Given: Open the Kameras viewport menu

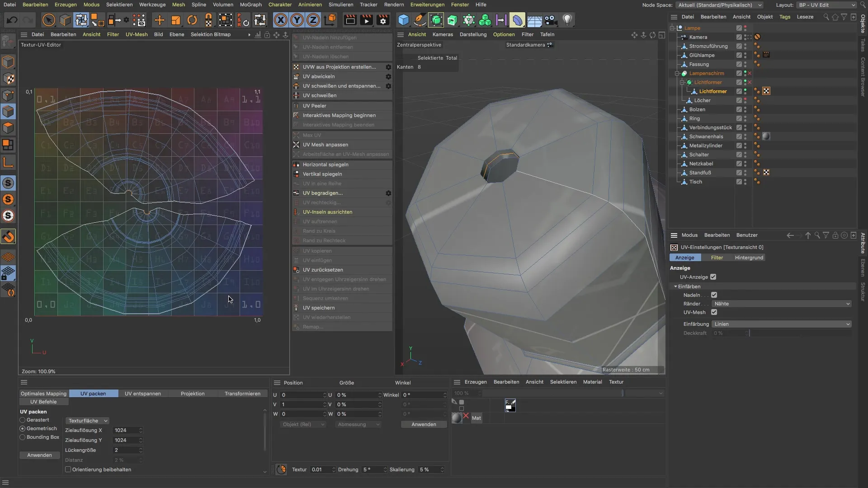Looking at the screenshot, I should [x=443, y=34].
